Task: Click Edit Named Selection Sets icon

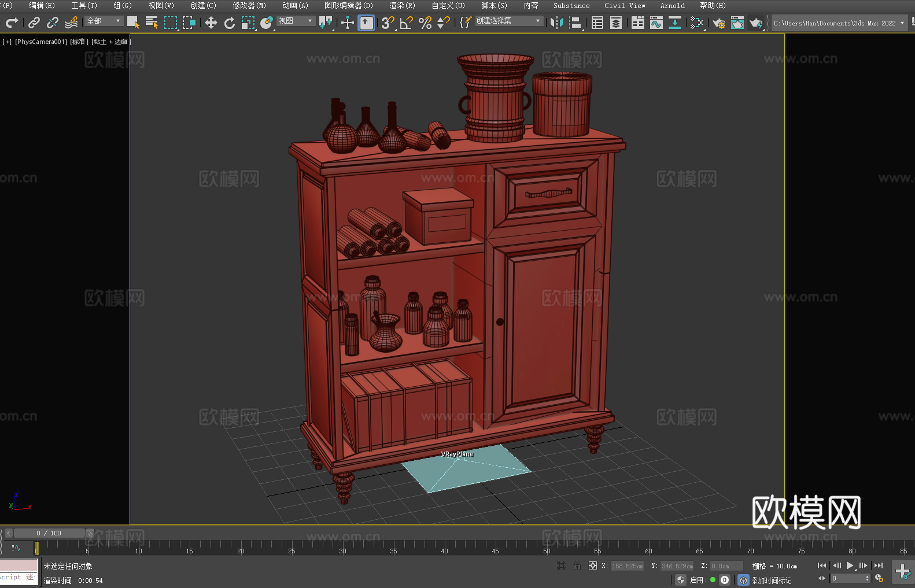Action: coord(466,23)
